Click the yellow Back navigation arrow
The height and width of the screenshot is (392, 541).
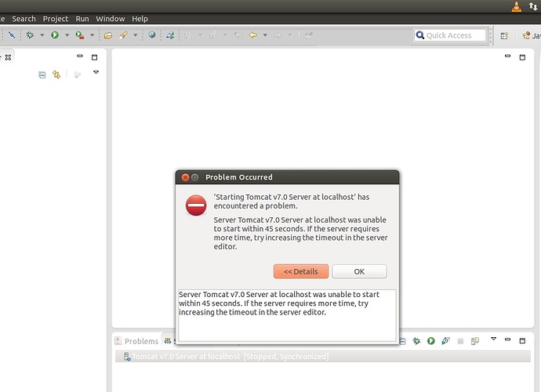click(253, 34)
